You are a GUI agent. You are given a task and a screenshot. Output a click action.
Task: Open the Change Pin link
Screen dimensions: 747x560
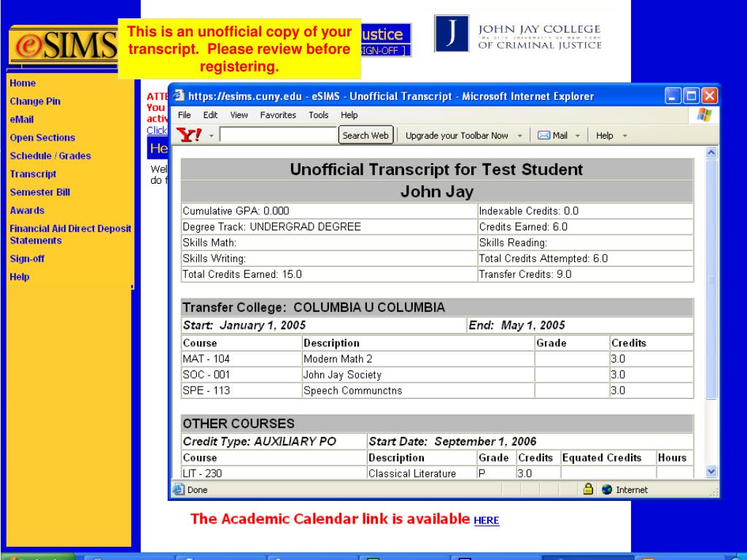pos(35,101)
